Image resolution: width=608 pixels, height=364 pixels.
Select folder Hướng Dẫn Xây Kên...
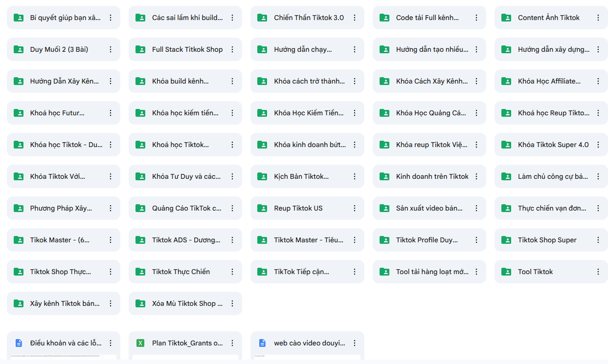coord(64,81)
